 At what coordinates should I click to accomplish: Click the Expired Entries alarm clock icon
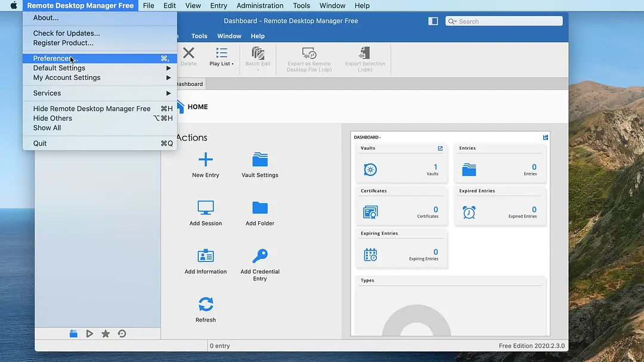(x=469, y=212)
